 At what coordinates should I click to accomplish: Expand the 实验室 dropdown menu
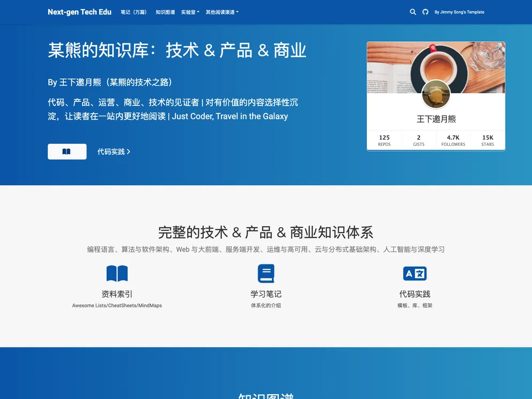coord(190,12)
